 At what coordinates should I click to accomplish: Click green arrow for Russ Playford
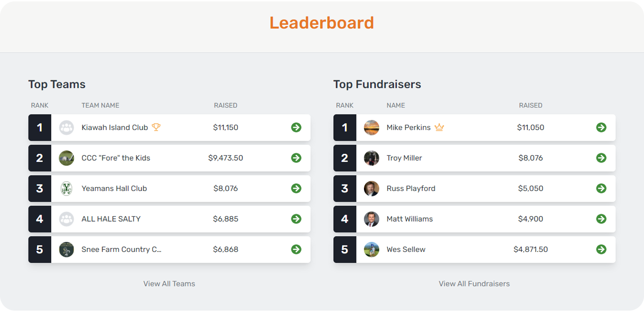point(601,189)
